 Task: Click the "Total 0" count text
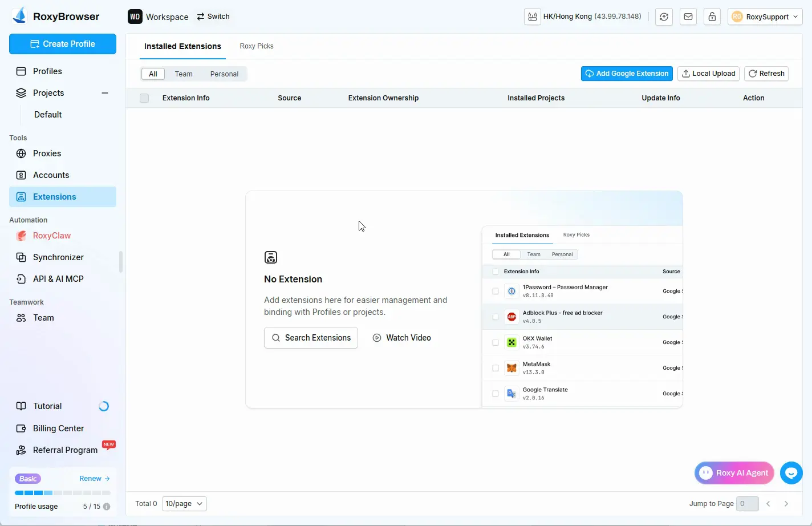146,504
